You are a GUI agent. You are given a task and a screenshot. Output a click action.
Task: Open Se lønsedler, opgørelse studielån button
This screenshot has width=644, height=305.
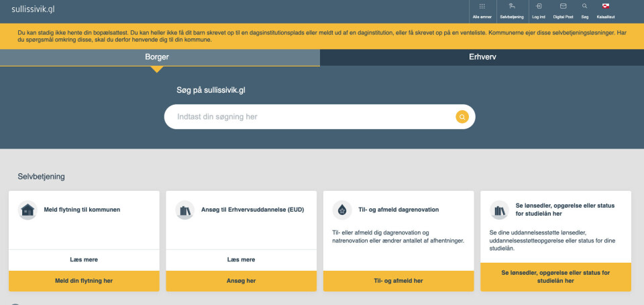pos(555,277)
